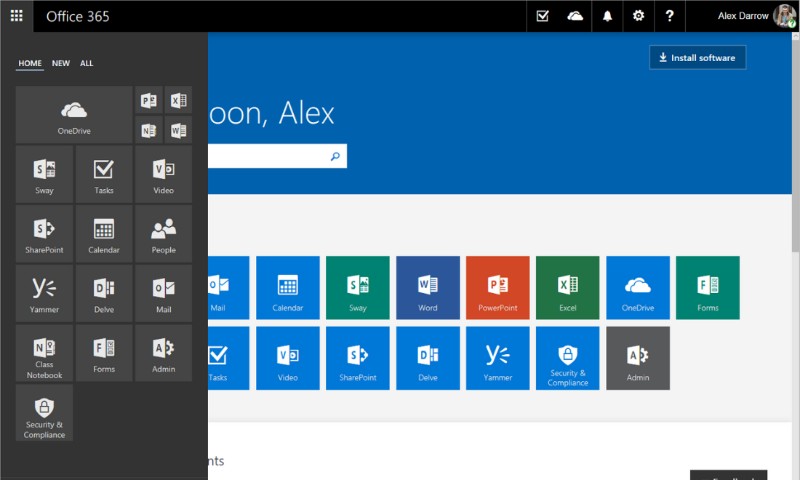Open Delve tile in launcher panel

[104, 294]
